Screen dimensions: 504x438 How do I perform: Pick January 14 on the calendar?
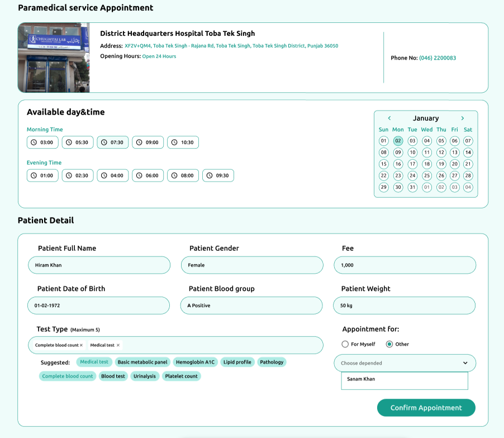coord(468,153)
